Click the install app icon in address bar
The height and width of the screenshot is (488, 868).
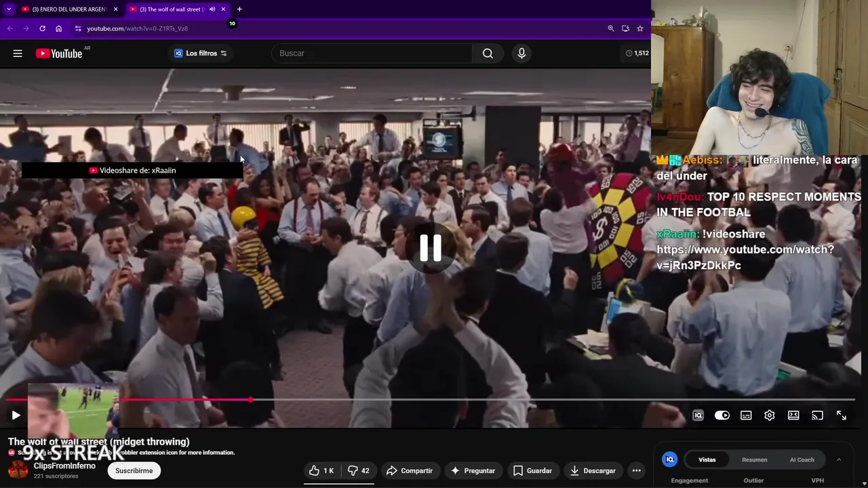point(625,28)
